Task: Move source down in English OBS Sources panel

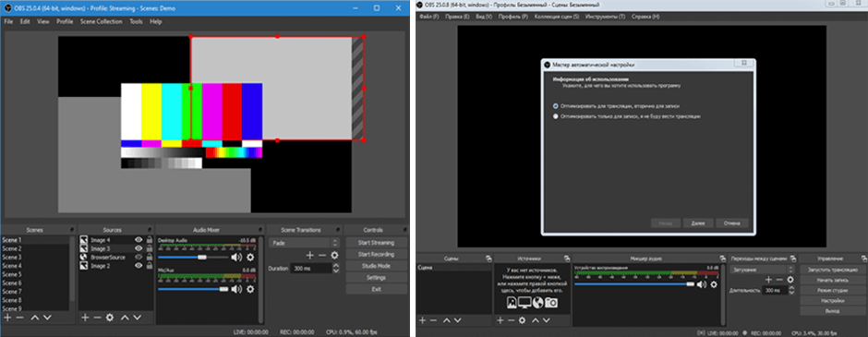Action: (x=137, y=318)
